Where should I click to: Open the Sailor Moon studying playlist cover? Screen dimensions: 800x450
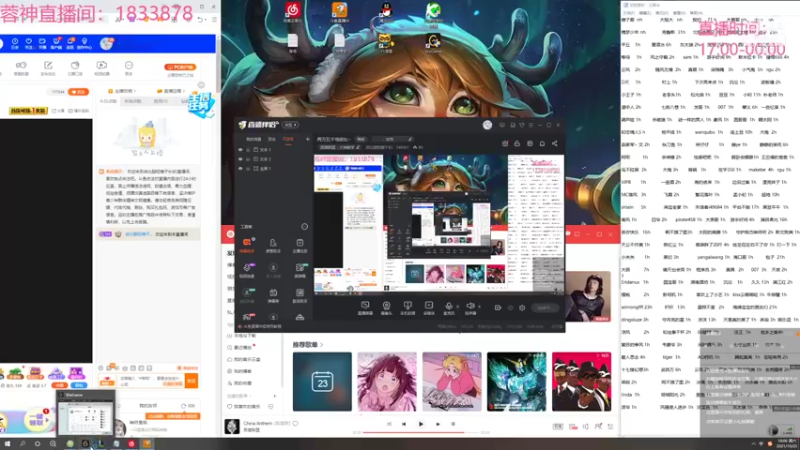click(452, 381)
